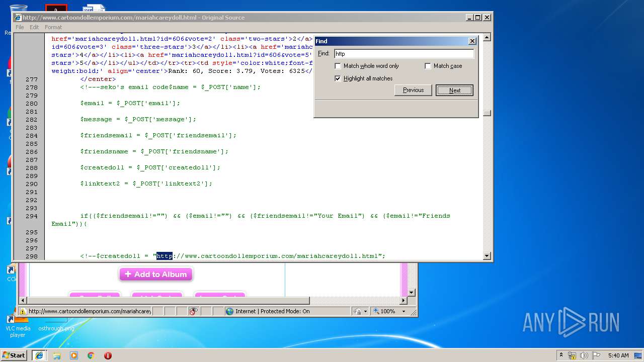Click Internet Explorer taskbar icon
The width and height of the screenshot is (644, 362).
[x=39, y=355]
